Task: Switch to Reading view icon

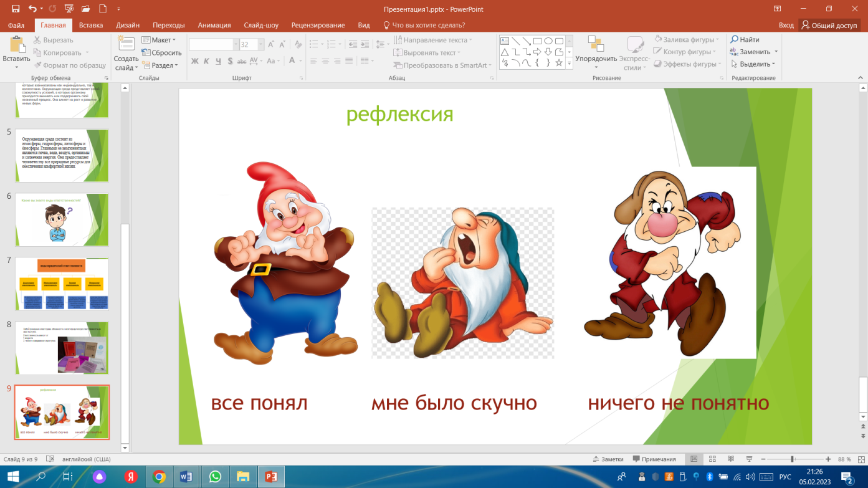Action: (x=730, y=459)
